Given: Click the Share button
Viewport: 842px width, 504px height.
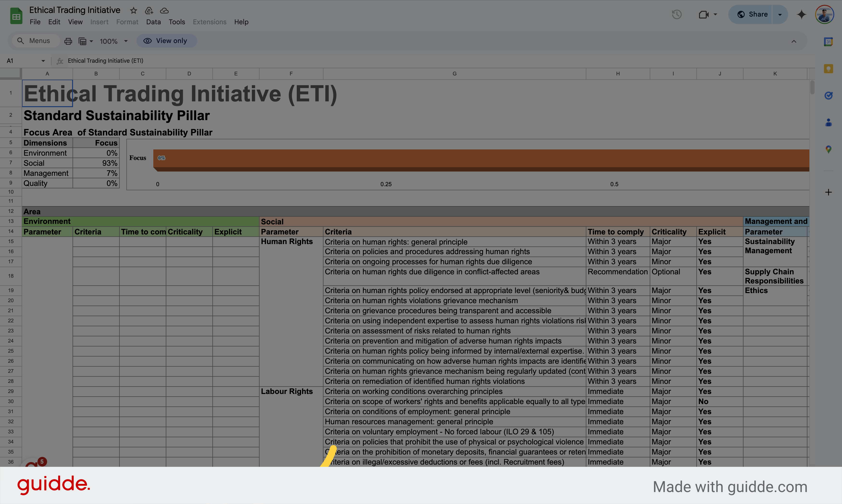Looking at the screenshot, I should (751, 14).
